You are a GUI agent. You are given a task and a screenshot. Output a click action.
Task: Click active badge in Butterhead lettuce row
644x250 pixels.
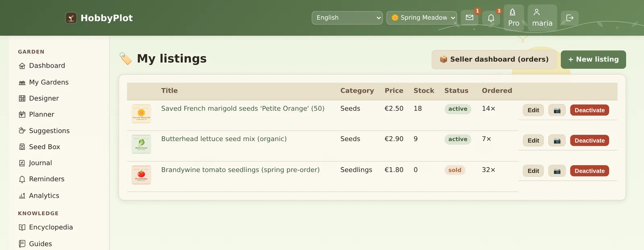pyautogui.click(x=458, y=139)
